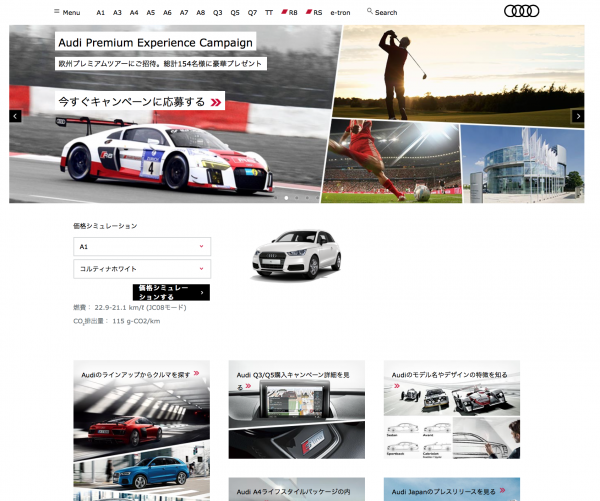The image size is (600, 501).
Task: Click red arrows after Audi Japanのプレスリリース
Action: (x=502, y=490)
